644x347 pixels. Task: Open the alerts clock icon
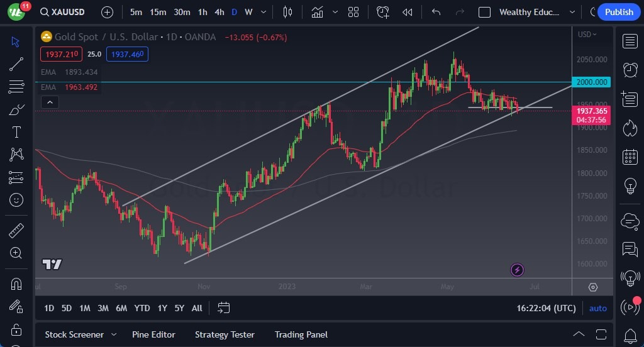point(630,69)
